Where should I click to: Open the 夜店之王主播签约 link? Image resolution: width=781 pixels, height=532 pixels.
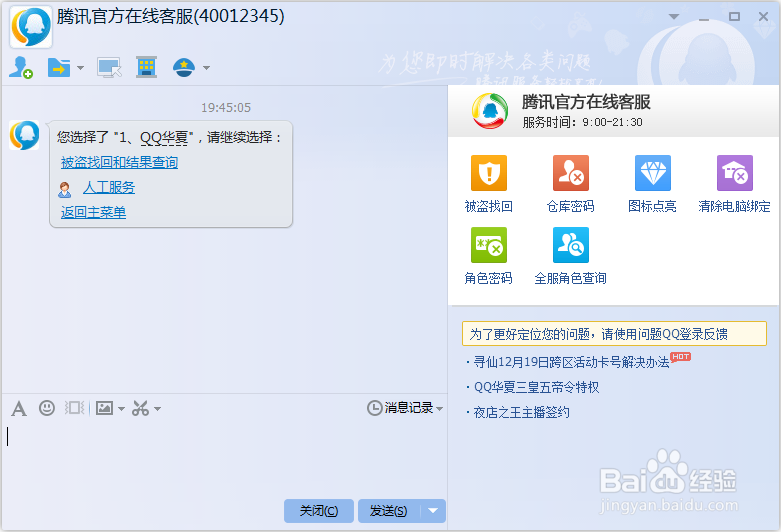click(521, 412)
